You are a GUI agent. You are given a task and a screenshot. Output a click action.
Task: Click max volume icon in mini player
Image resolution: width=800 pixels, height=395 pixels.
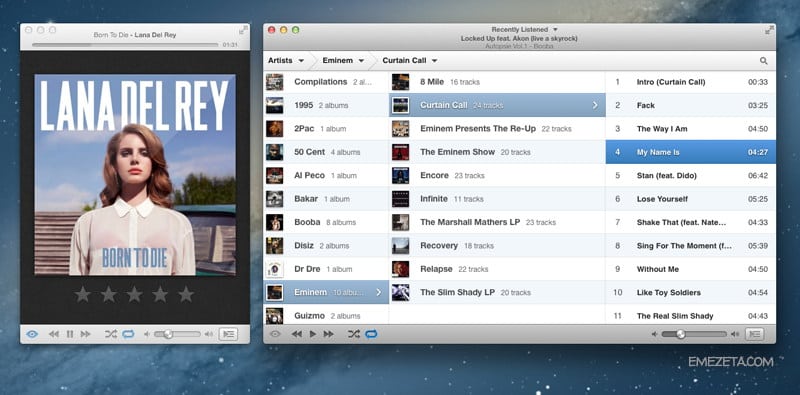(x=209, y=334)
